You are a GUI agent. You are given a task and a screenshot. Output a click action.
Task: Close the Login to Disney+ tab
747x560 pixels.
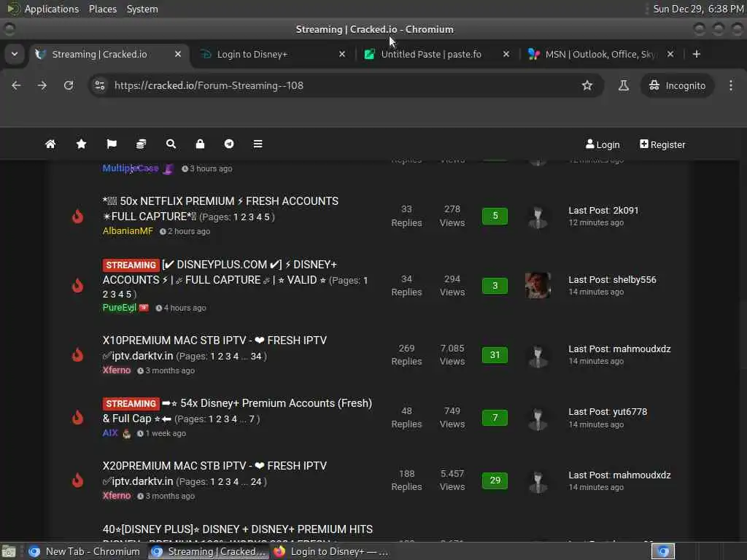click(342, 54)
